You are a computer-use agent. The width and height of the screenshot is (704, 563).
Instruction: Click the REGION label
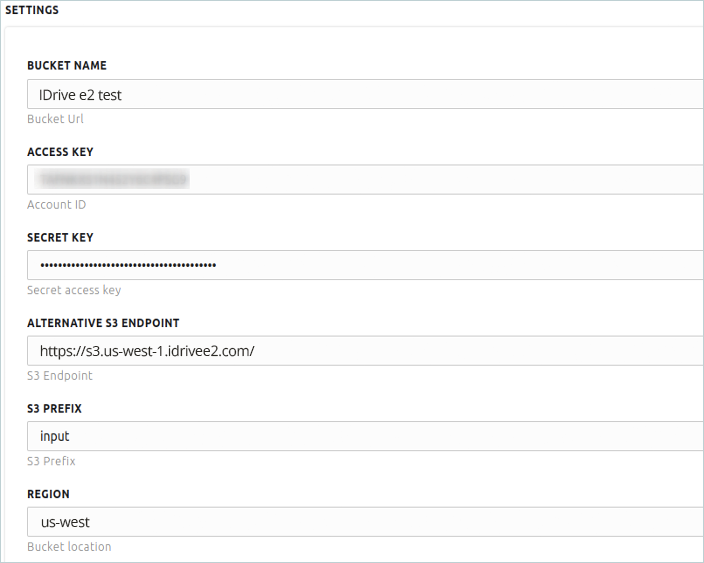(48, 494)
